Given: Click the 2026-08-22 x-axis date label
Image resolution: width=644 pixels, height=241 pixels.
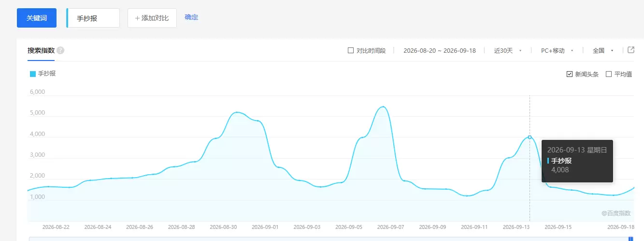Looking at the screenshot, I should pyautogui.click(x=56, y=226).
